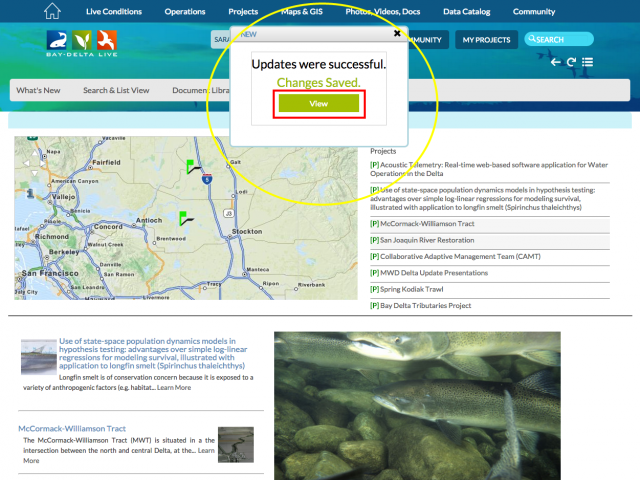Click the green flag marker near Brentwood
The height and width of the screenshot is (480, 640).
point(184,217)
